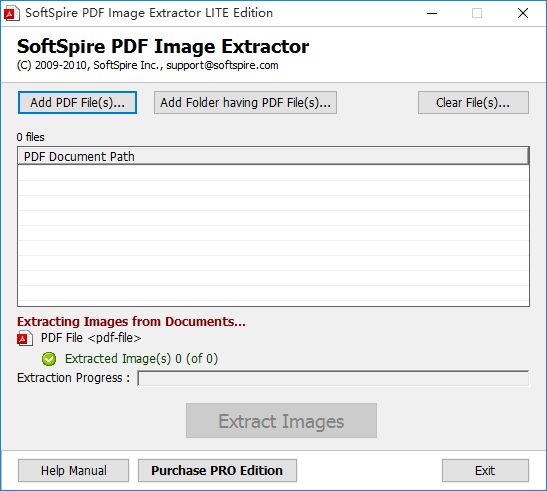Click Purchase PRO Edition button
Image resolution: width=547 pixels, height=491 pixels.
coord(217,470)
